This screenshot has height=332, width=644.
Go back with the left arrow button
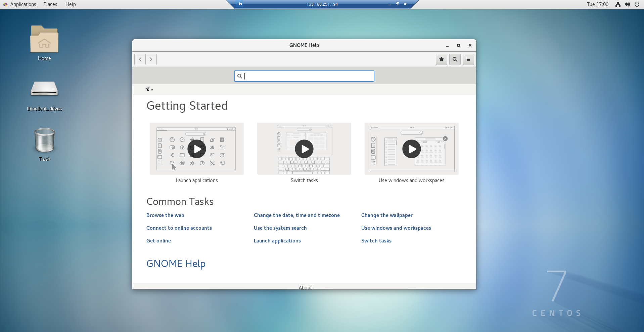[x=140, y=59]
